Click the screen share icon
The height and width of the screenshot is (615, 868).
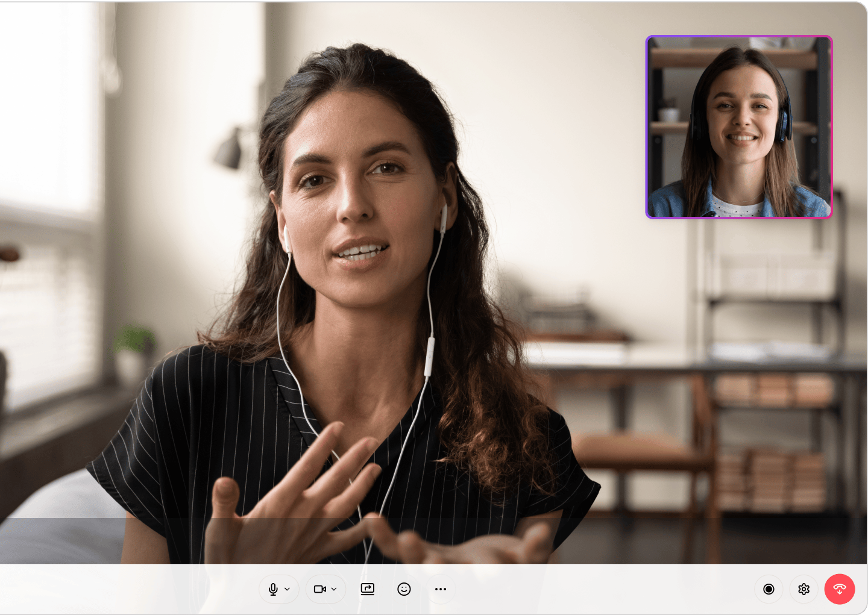(x=368, y=589)
